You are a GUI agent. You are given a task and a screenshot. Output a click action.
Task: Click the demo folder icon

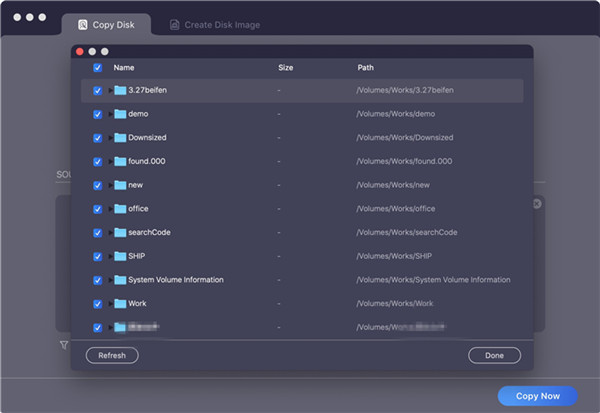click(x=120, y=114)
